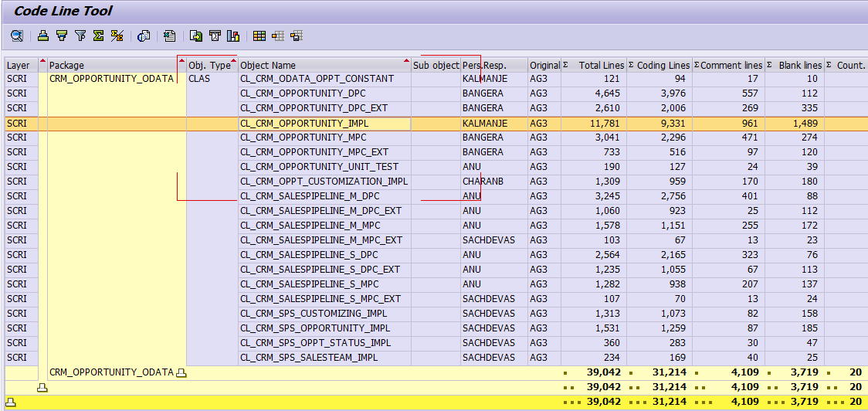Open the print preview document icon

pyautogui.click(x=144, y=36)
